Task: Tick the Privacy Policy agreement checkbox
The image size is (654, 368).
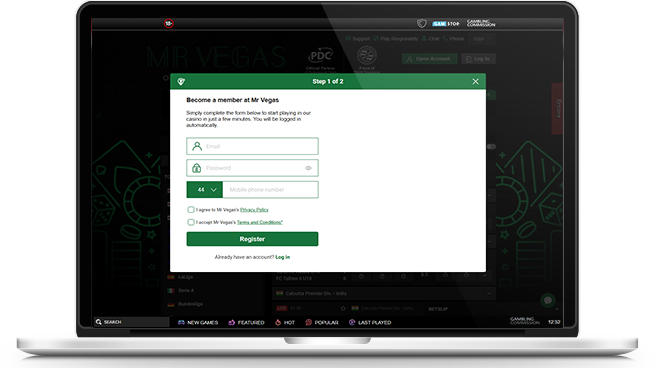Action: coord(191,209)
